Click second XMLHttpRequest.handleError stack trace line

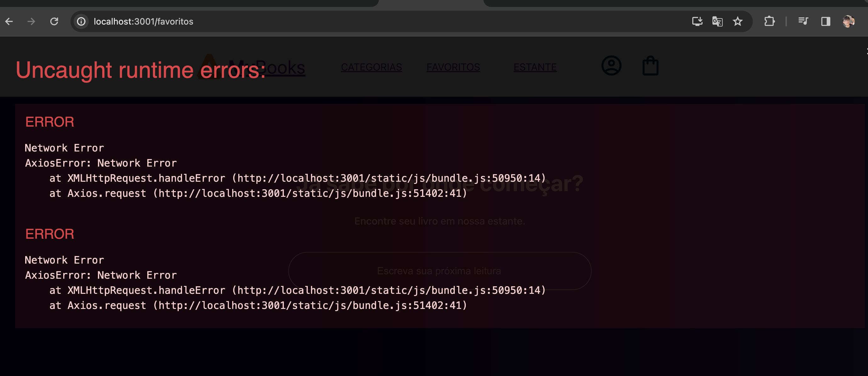click(x=297, y=290)
